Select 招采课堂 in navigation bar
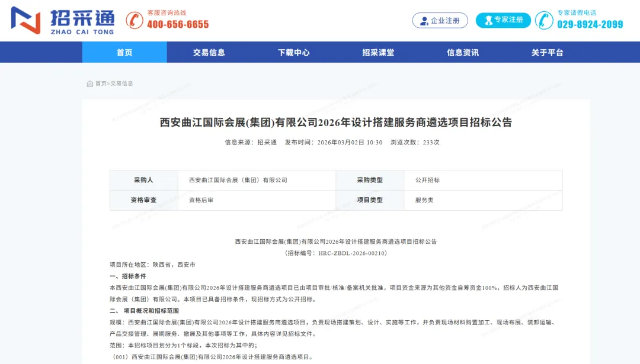 378,52
